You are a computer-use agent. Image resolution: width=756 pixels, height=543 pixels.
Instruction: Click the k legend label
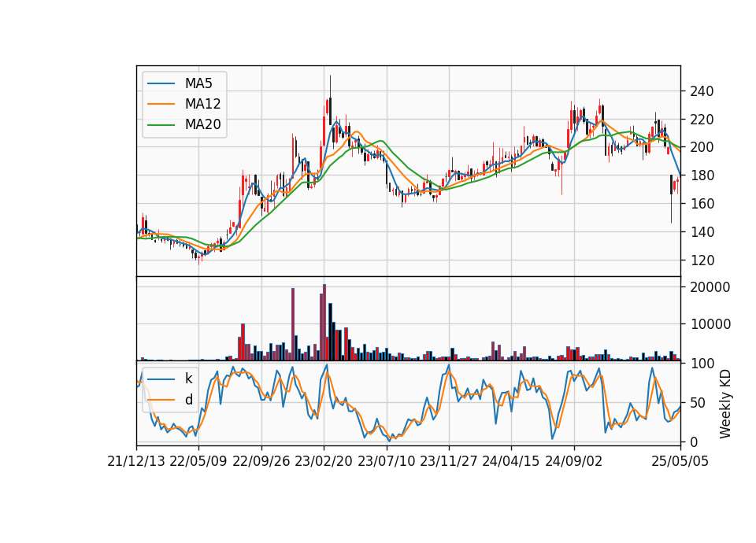point(188,379)
